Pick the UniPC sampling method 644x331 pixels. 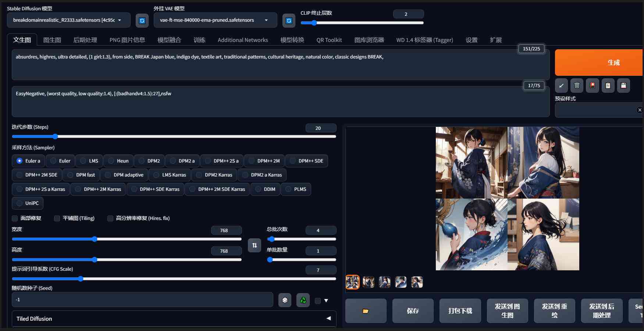click(x=28, y=203)
